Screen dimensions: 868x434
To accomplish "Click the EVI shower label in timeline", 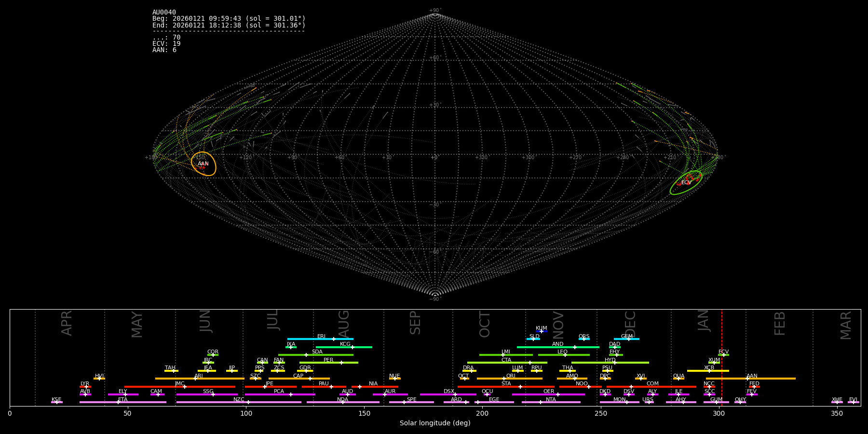I will pos(853,400).
